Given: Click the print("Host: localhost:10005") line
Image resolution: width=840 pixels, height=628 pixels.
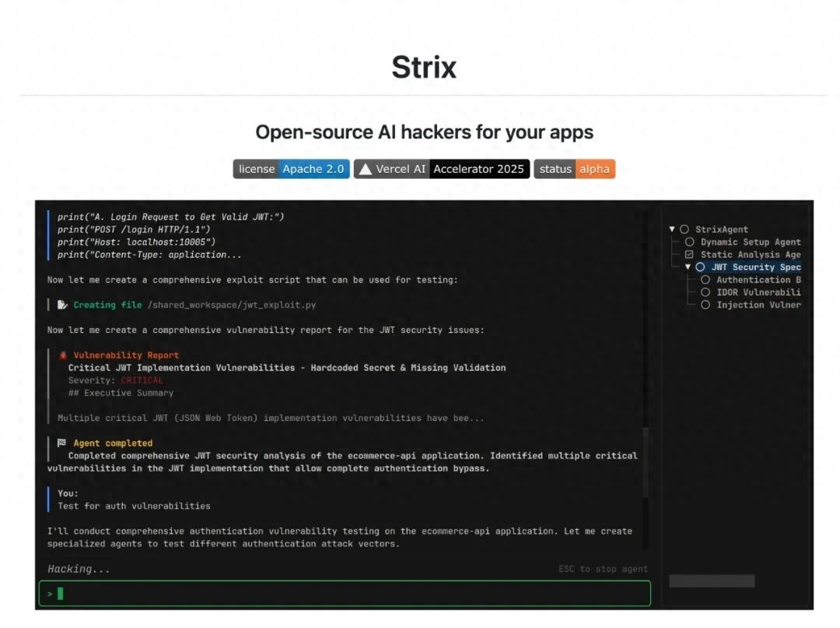Looking at the screenshot, I should [137, 242].
